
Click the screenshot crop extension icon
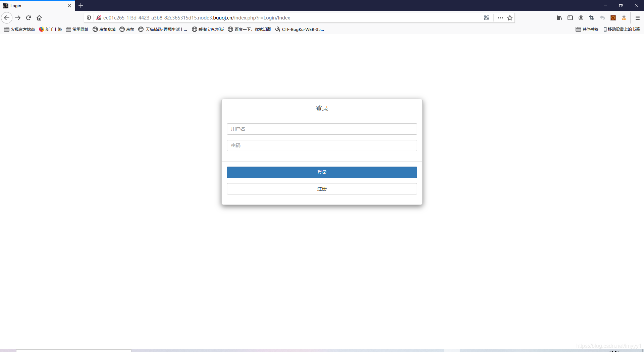point(592,18)
